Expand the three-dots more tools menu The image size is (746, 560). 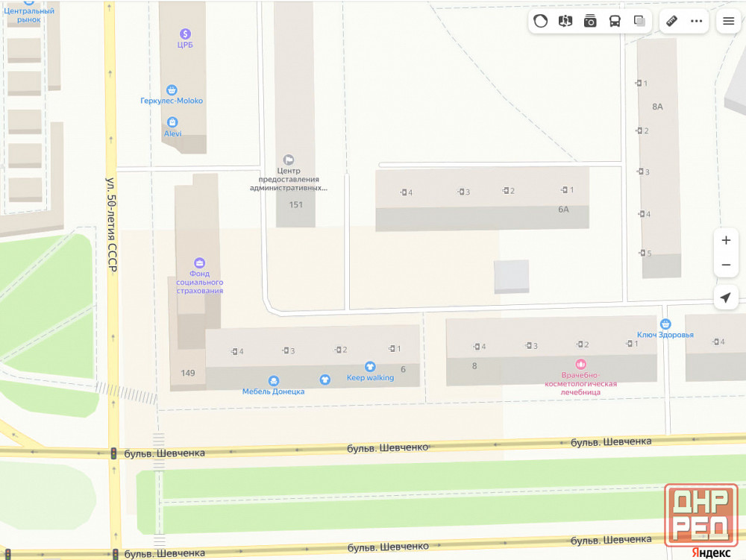pos(697,21)
